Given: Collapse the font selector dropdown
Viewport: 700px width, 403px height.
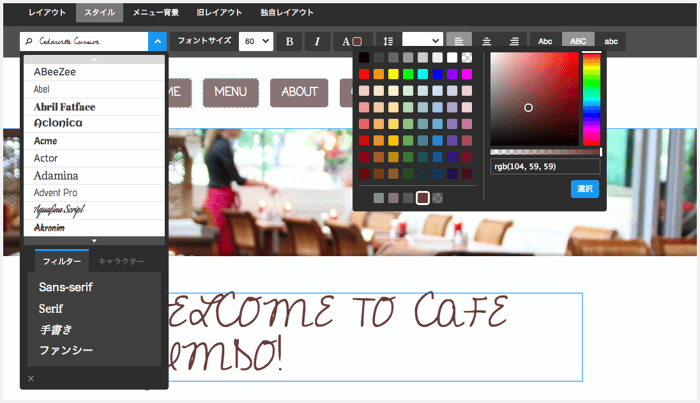Looking at the screenshot, I should tap(157, 42).
